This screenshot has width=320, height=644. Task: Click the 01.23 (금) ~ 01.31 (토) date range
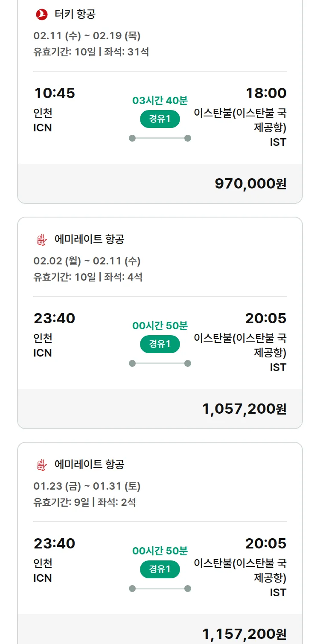pyautogui.click(x=87, y=486)
